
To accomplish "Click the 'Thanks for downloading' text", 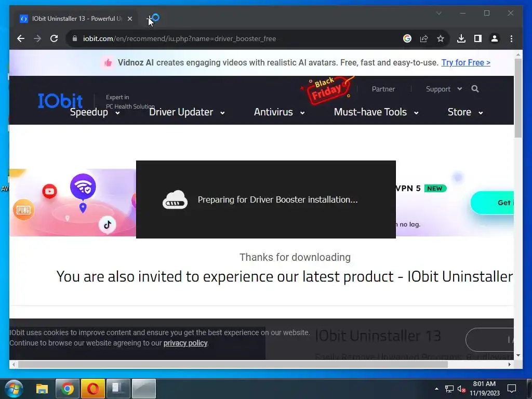I will 295,257.
